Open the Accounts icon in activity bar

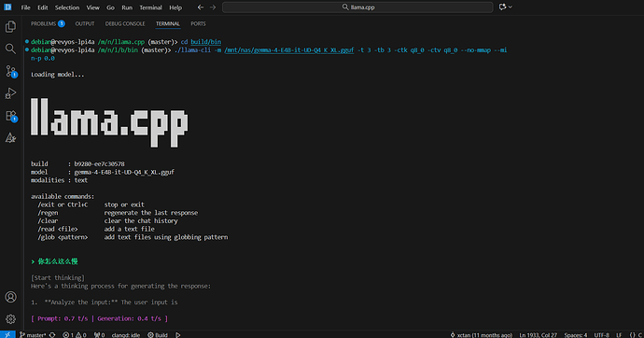pos(10,297)
